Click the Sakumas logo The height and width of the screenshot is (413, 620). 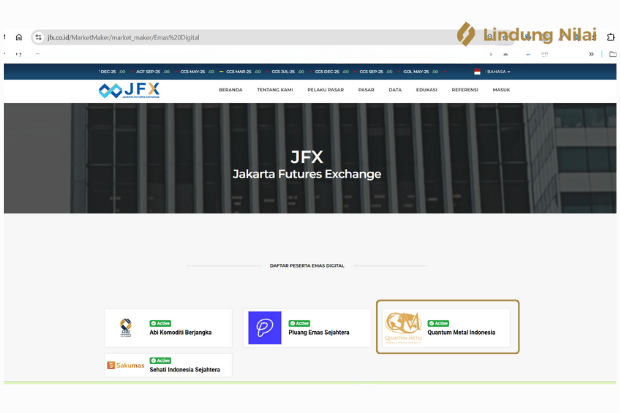(126, 365)
